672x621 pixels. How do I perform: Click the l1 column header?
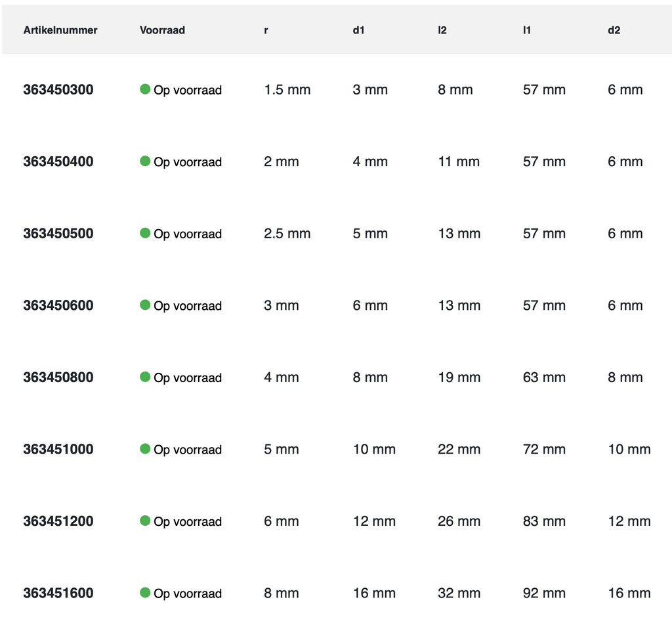(527, 30)
